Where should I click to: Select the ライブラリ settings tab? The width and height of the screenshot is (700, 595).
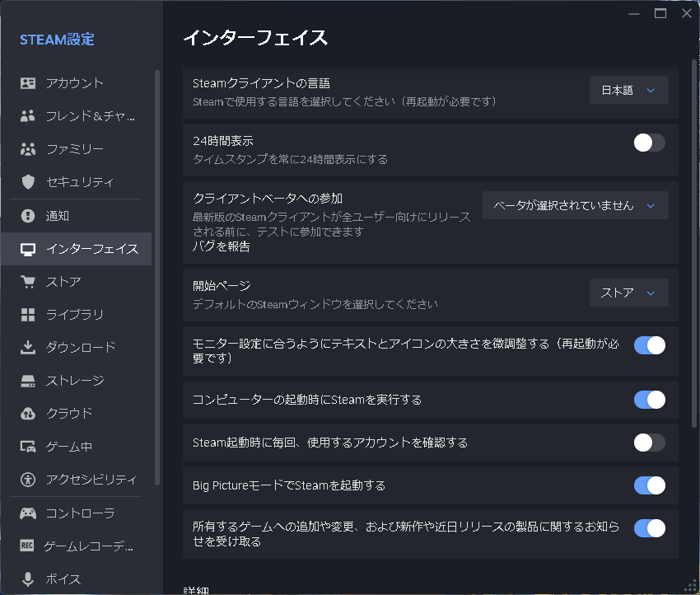click(x=77, y=315)
